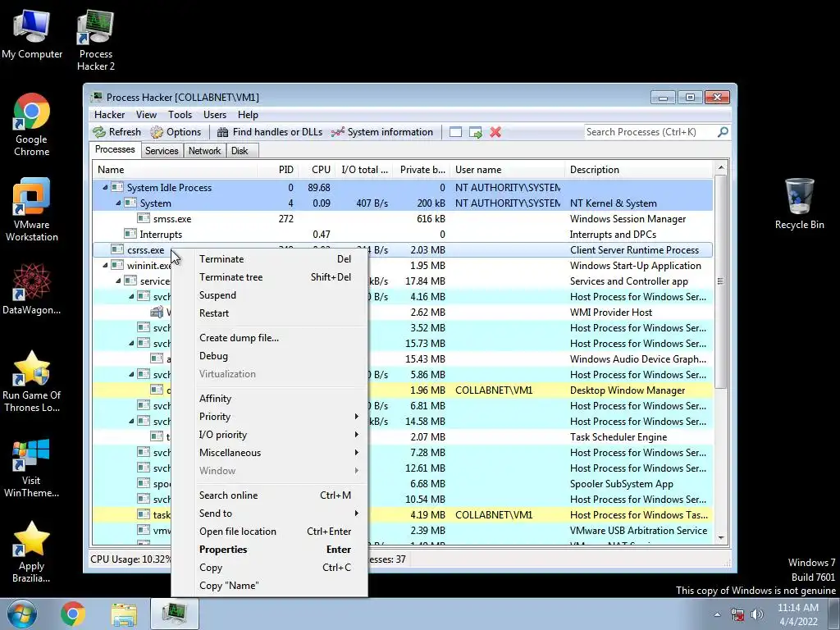Open Visit WinTheme desktop shortcut
Screen dimensions: 840x630
32,468
